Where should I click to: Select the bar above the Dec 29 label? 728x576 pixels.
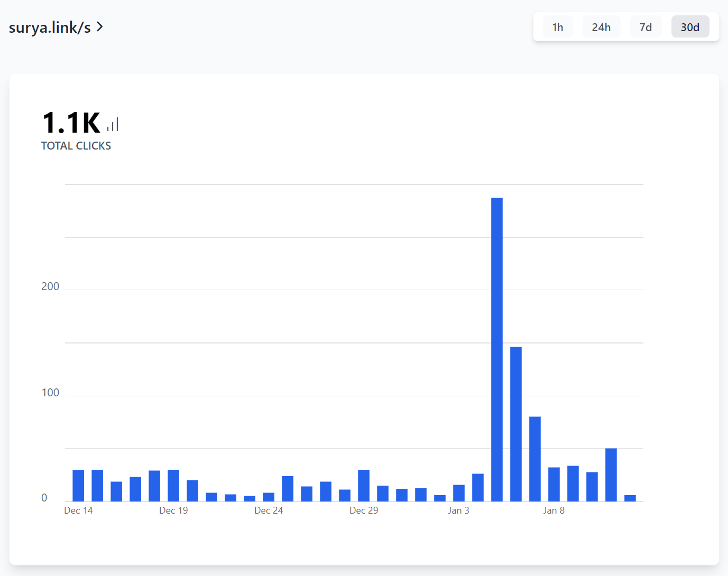pos(364,485)
